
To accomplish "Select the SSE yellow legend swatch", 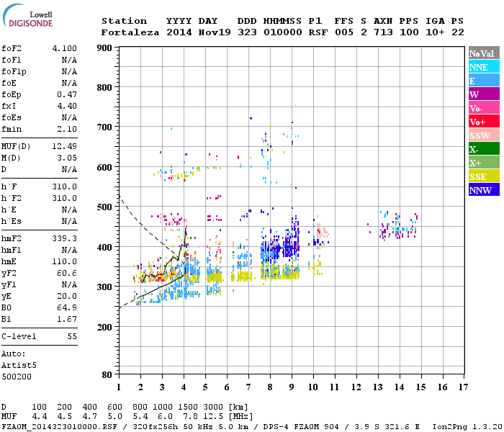I will click(484, 176).
